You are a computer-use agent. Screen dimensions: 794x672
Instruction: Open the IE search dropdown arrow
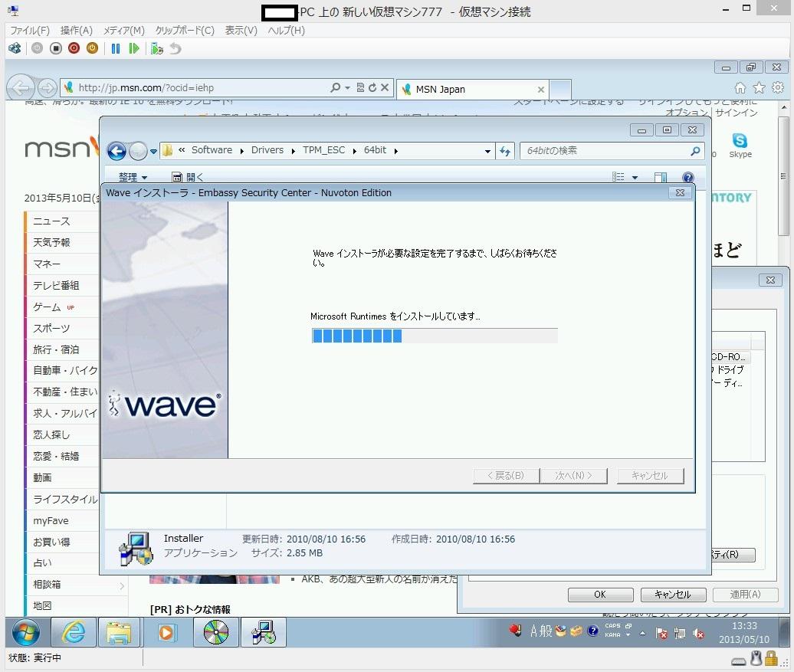point(347,87)
